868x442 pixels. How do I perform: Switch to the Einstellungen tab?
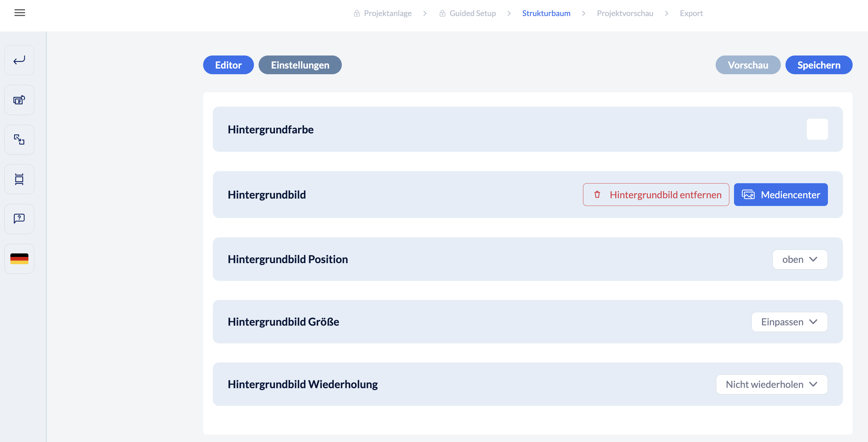pyautogui.click(x=300, y=65)
